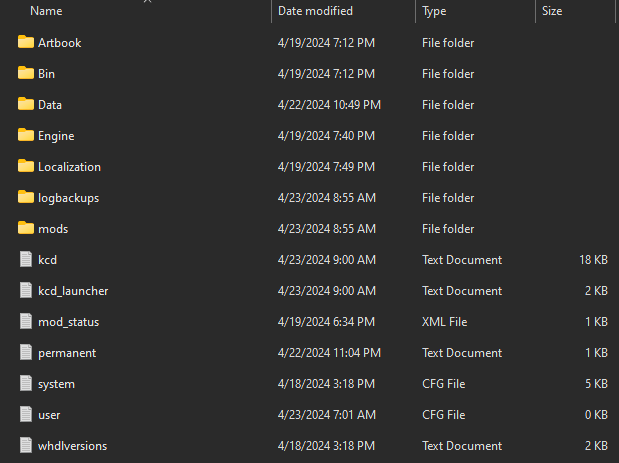Image resolution: width=619 pixels, height=463 pixels.
Task: Click the CFG File type of system
Action: click(443, 384)
